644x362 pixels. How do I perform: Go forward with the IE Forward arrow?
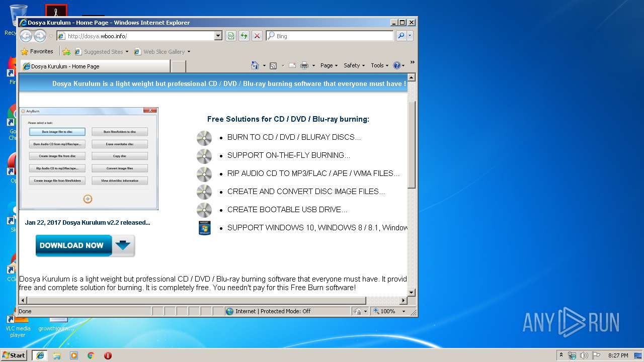(x=40, y=36)
